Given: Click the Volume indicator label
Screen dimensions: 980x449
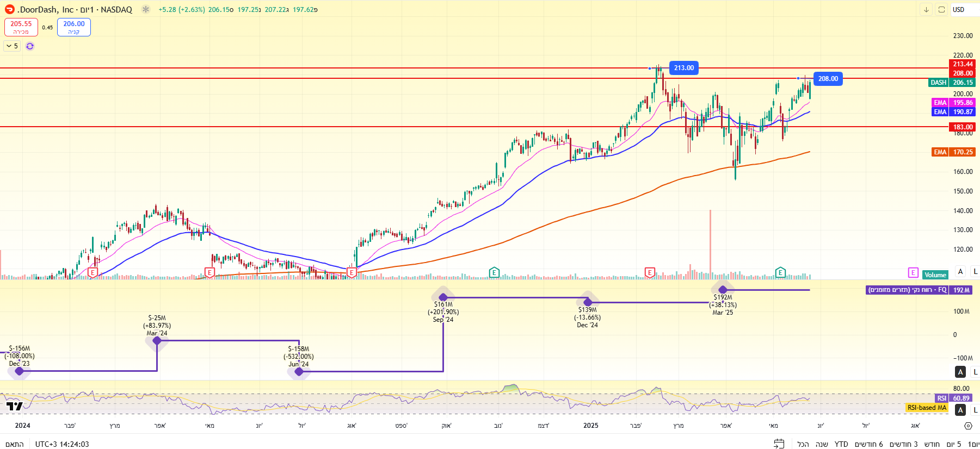Looking at the screenshot, I should 935,275.
